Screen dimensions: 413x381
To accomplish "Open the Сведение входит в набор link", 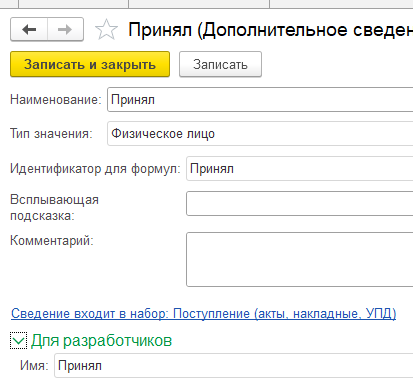I will click(203, 314).
